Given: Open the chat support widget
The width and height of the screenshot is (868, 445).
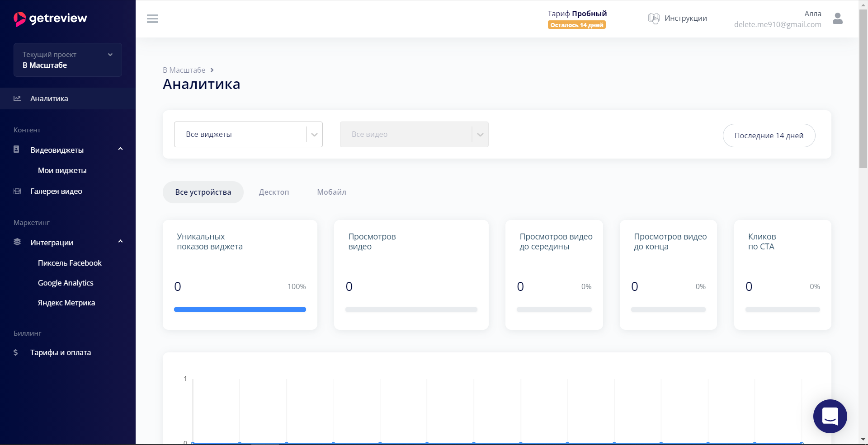Looking at the screenshot, I should [x=830, y=416].
